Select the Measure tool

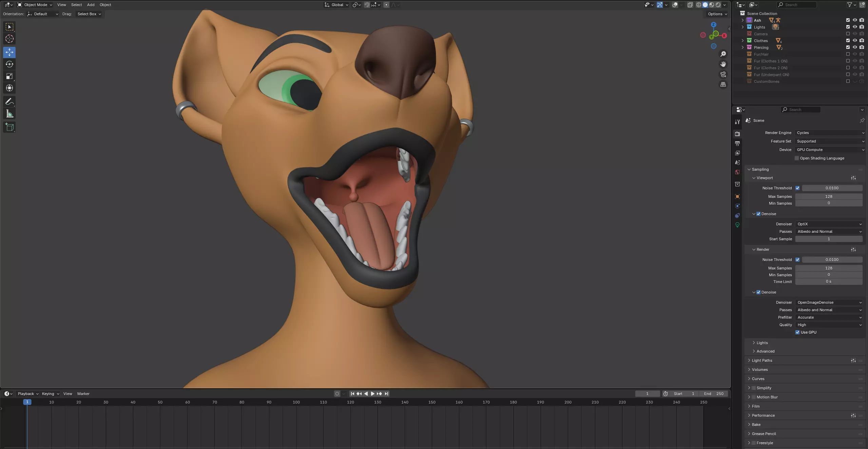(x=9, y=114)
